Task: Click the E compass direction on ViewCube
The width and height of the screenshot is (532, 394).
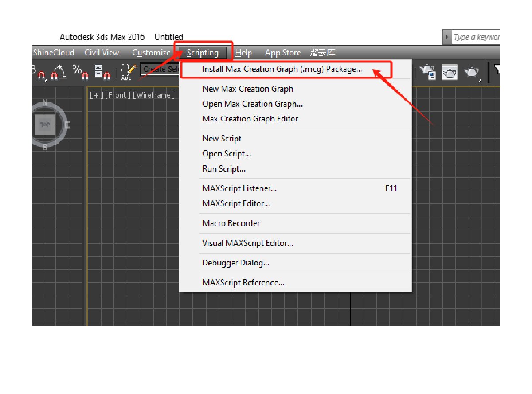Action: click(x=67, y=125)
